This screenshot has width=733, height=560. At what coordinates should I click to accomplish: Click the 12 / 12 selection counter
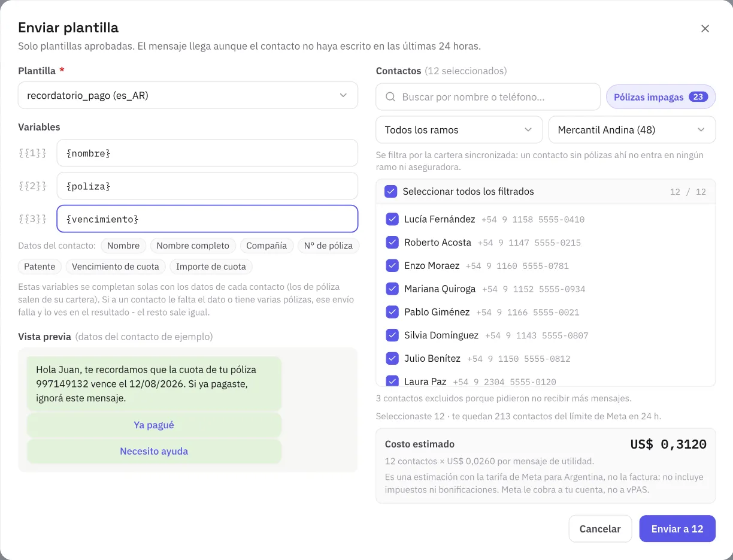pyautogui.click(x=688, y=192)
